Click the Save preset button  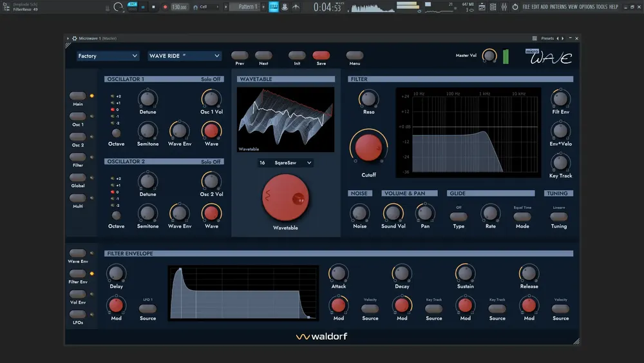click(x=321, y=55)
